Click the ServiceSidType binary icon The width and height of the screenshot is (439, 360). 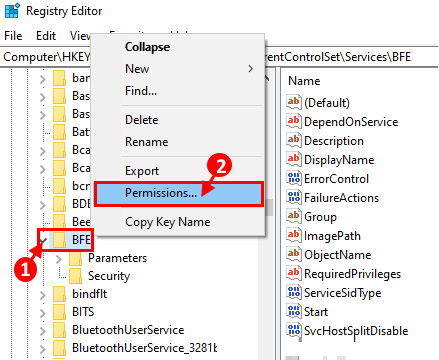click(294, 292)
